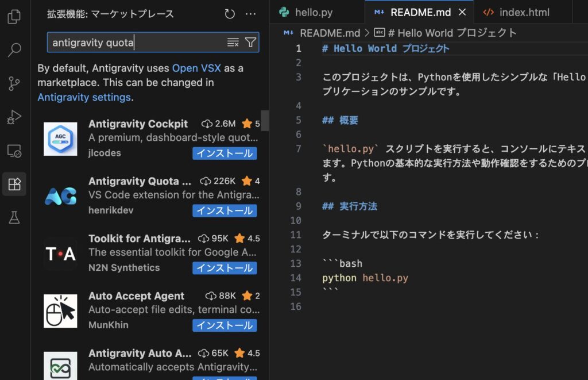Open the Explorer view in activity bar

[x=14, y=17]
